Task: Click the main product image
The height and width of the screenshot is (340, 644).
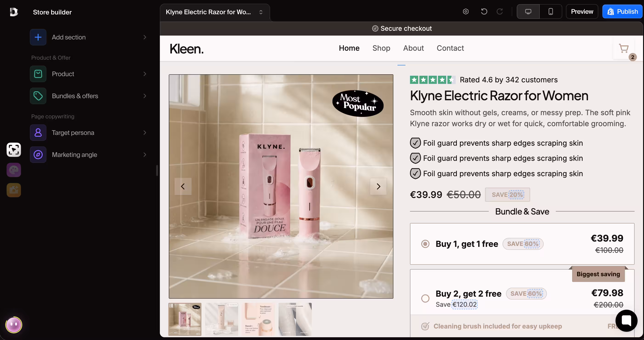Action: [x=281, y=186]
